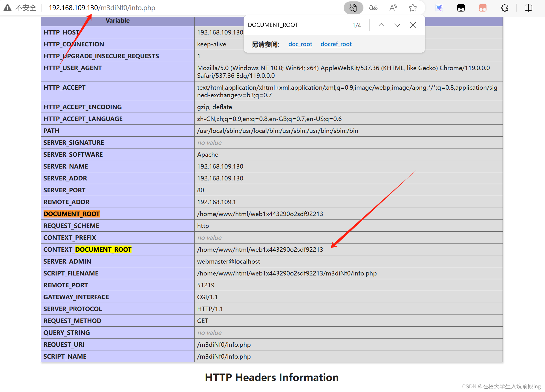
Task: Open the browser extensions puzzle icon
Action: click(505, 8)
